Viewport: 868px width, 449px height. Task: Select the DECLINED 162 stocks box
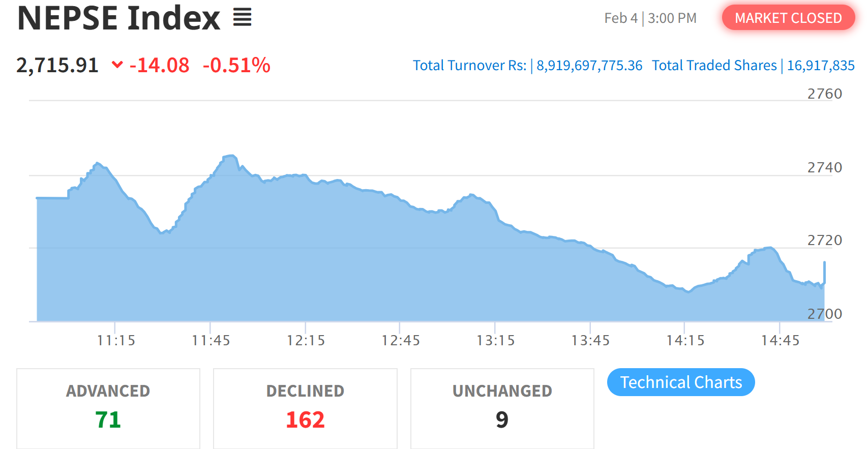[x=305, y=408]
